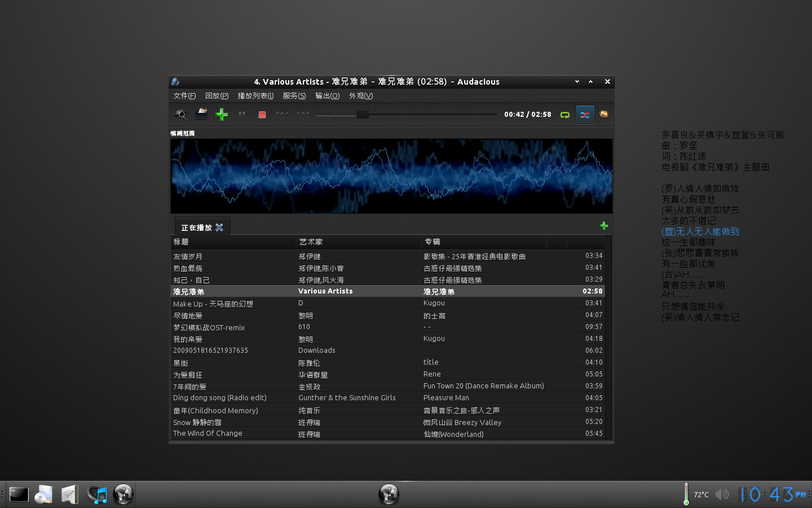Stop playback with the red stop button

coord(262,114)
